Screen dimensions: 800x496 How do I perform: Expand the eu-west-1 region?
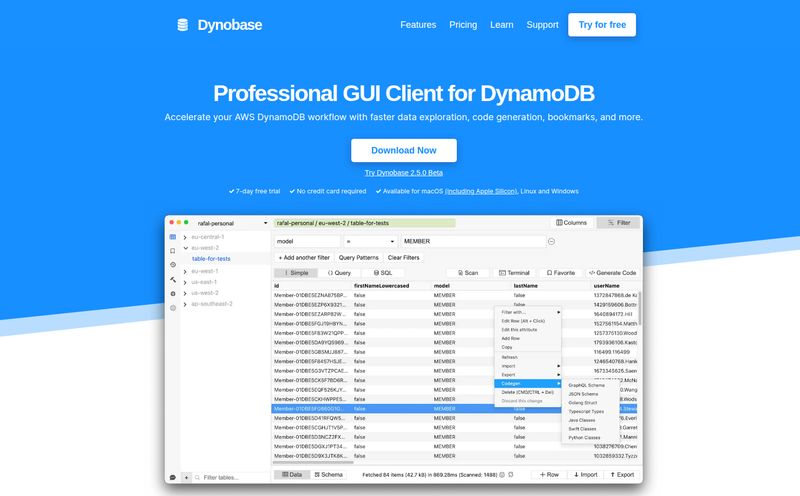[185, 271]
